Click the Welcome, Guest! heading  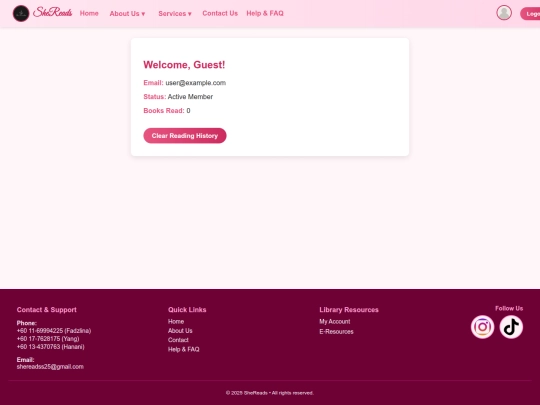coord(184,65)
